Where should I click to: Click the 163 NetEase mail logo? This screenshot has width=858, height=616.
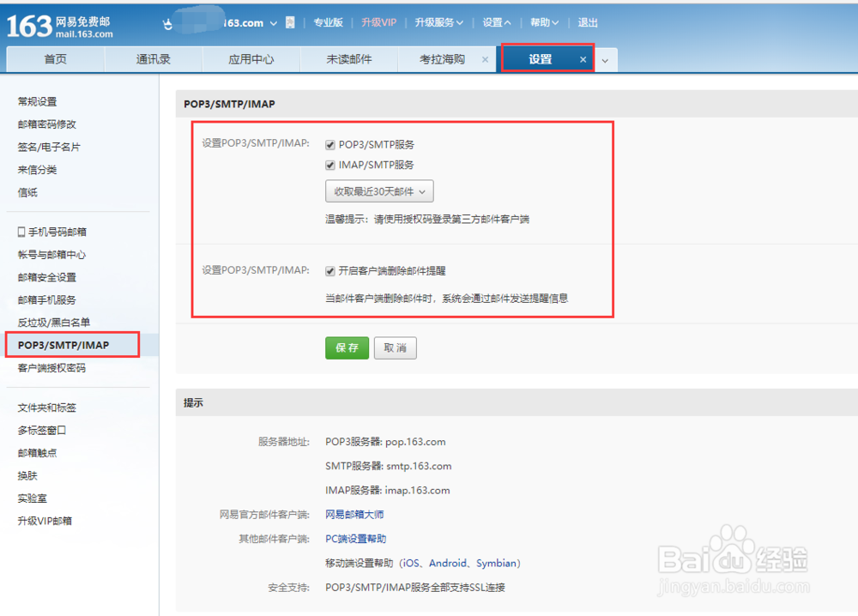[60, 25]
